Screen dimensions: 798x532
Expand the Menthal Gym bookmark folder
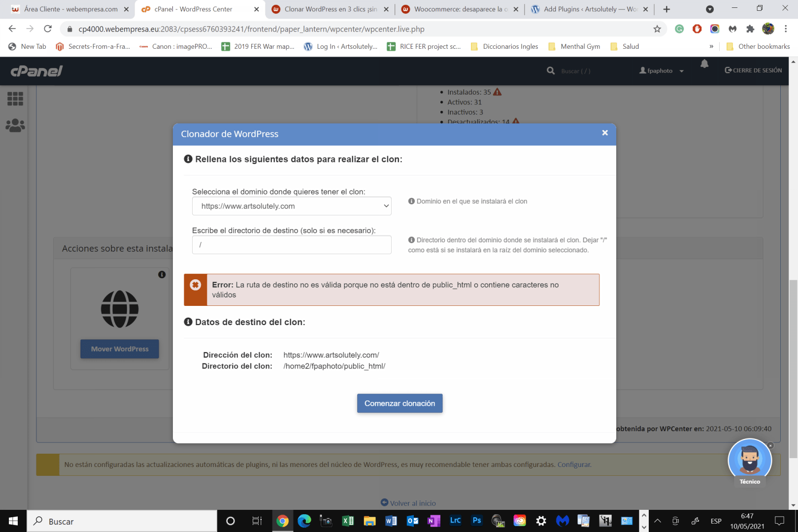[x=574, y=46]
